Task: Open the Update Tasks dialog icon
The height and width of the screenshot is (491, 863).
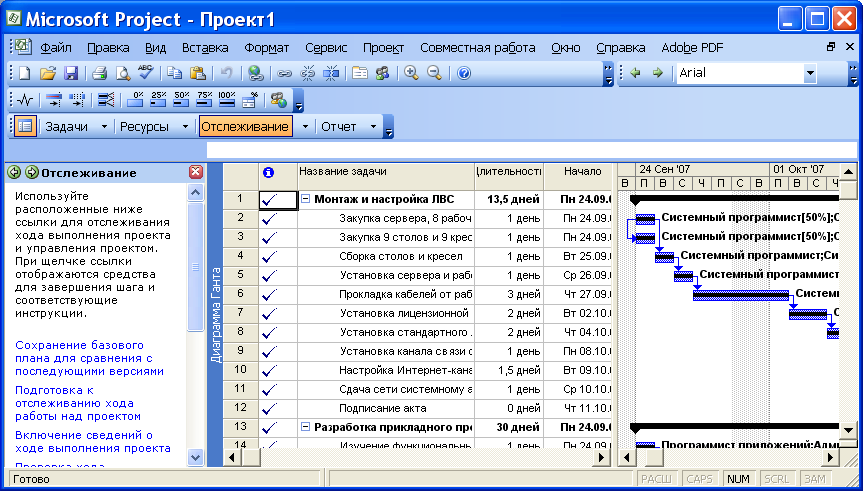Action: click(250, 100)
